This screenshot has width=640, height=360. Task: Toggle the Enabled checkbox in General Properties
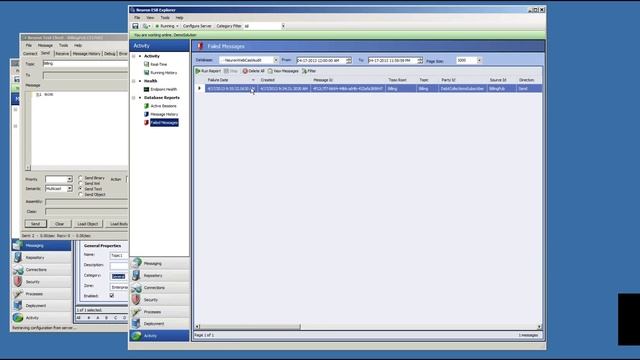click(x=111, y=296)
